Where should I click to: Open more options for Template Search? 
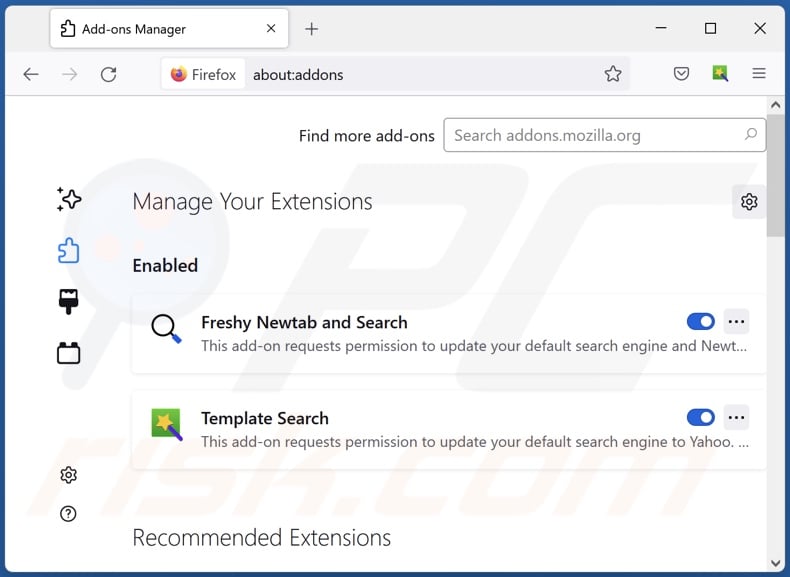pyautogui.click(x=737, y=417)
